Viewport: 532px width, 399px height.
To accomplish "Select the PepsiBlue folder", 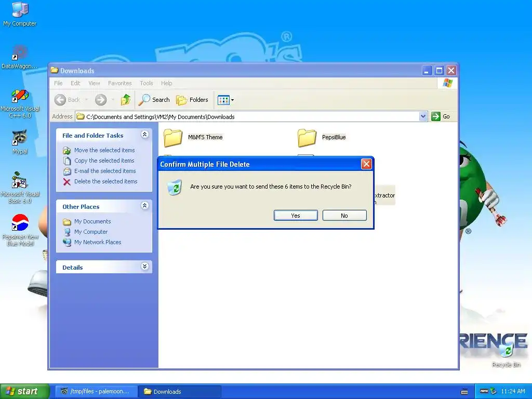I will (x=322, y=137).
